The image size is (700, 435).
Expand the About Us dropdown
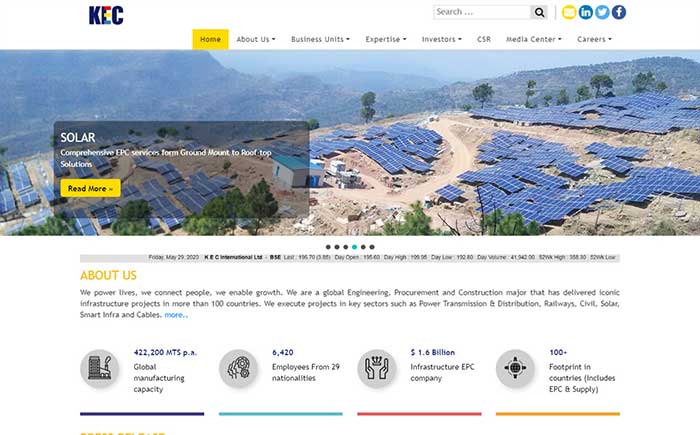pyautogui.click(x=256, y=39)
